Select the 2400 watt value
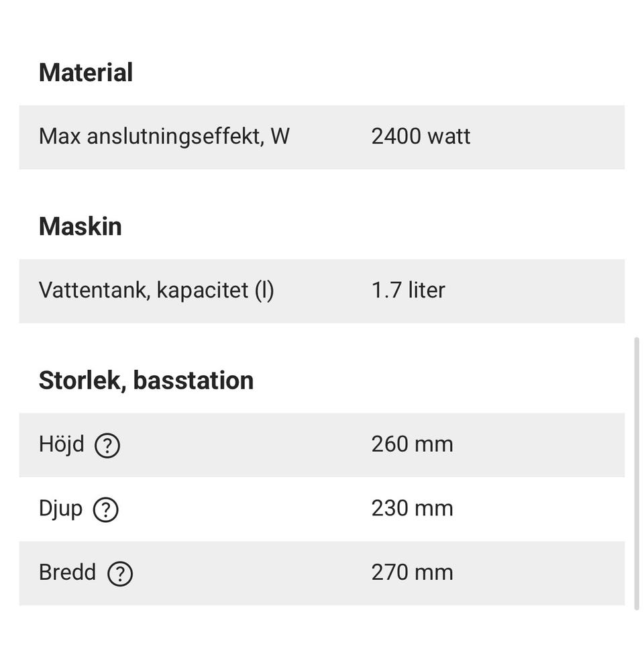The image size is (644, 653). click(x=421, y=136)
